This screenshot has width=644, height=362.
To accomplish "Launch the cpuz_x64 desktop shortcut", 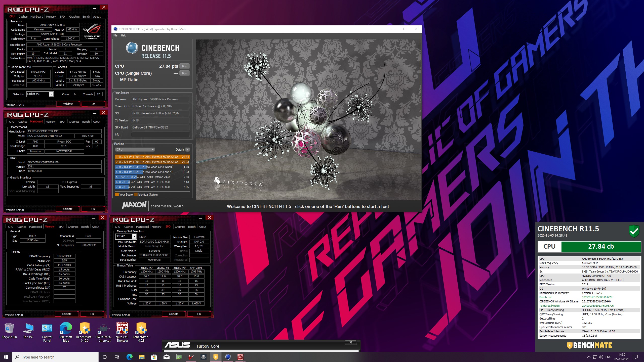I will [122, 332].
